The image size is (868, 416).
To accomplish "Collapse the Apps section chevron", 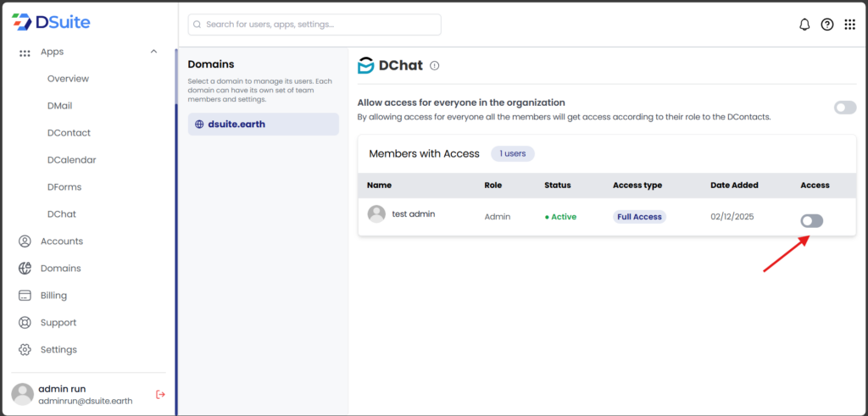I will [x=153, y=52].
